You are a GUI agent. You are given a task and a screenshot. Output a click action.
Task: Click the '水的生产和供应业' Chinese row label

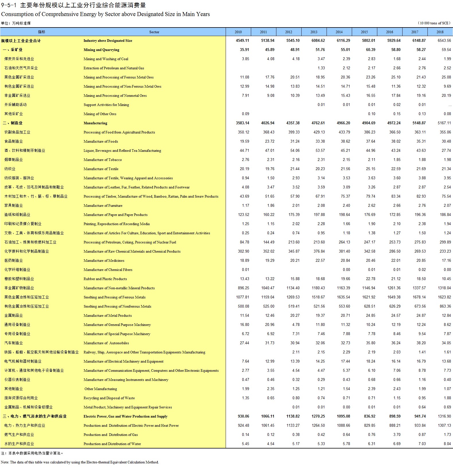[x=19, y=444]
